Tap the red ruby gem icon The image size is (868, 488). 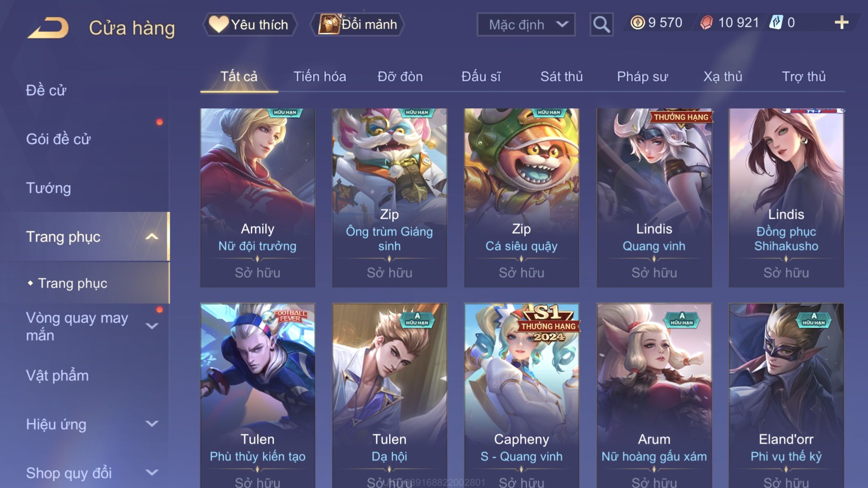[x=706, y=22]
